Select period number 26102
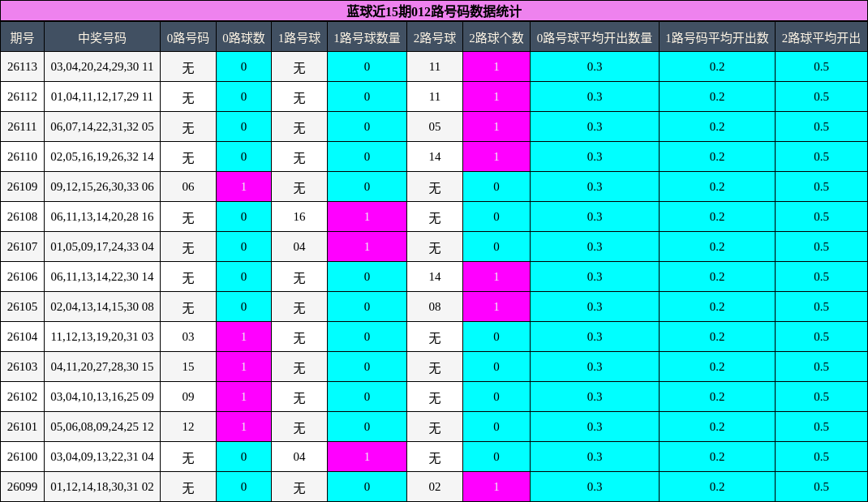Viewport: 868px width, 502px height. 22,397
